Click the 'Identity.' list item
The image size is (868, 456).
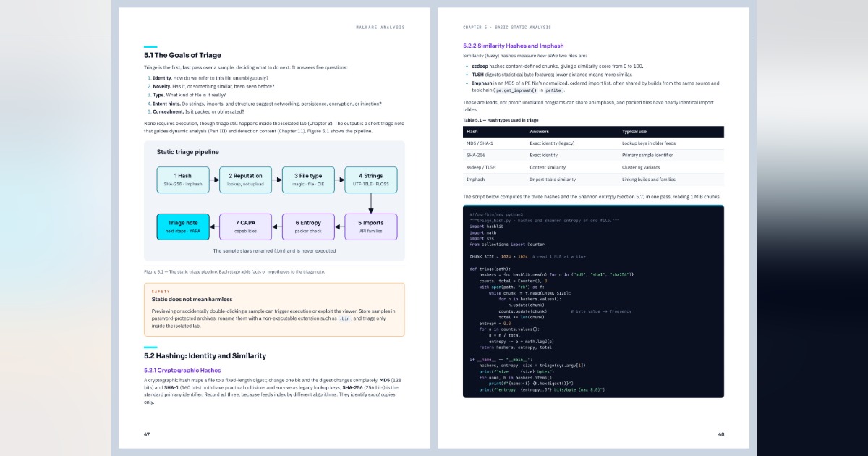[x=208, y=78]
